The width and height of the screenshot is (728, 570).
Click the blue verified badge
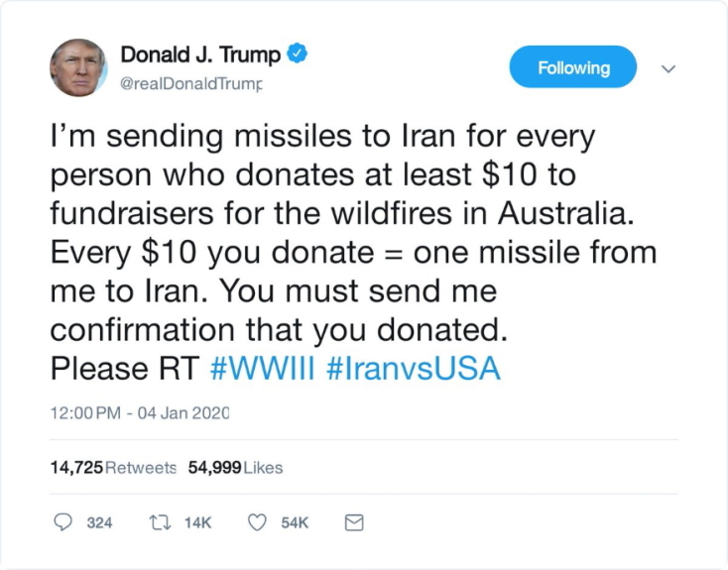[297, 55]
